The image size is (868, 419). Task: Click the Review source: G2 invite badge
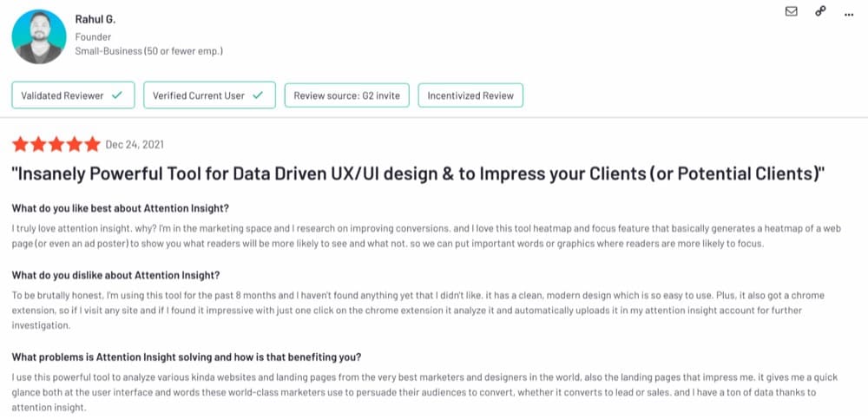(346, 95)
